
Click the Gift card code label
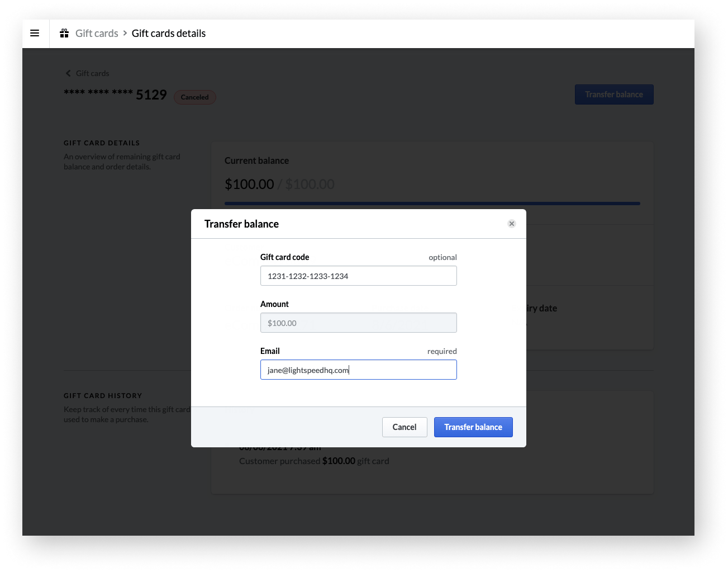(x=284, y=257)
